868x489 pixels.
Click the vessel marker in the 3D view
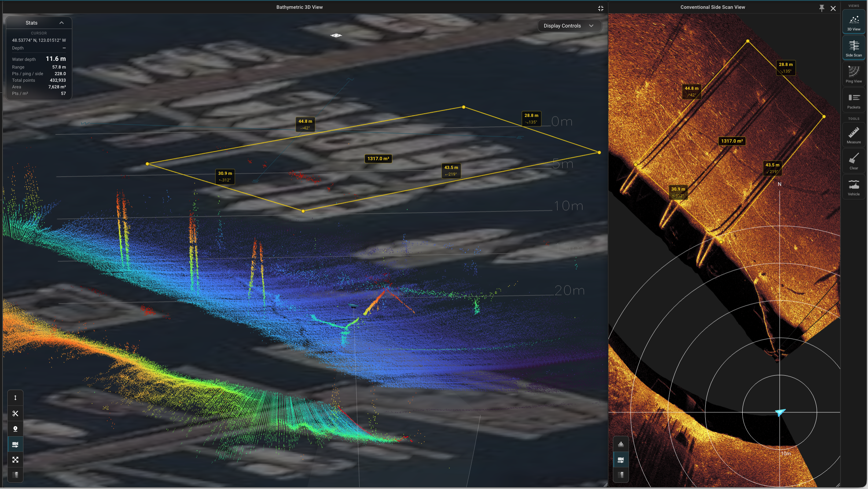[336, 36]
